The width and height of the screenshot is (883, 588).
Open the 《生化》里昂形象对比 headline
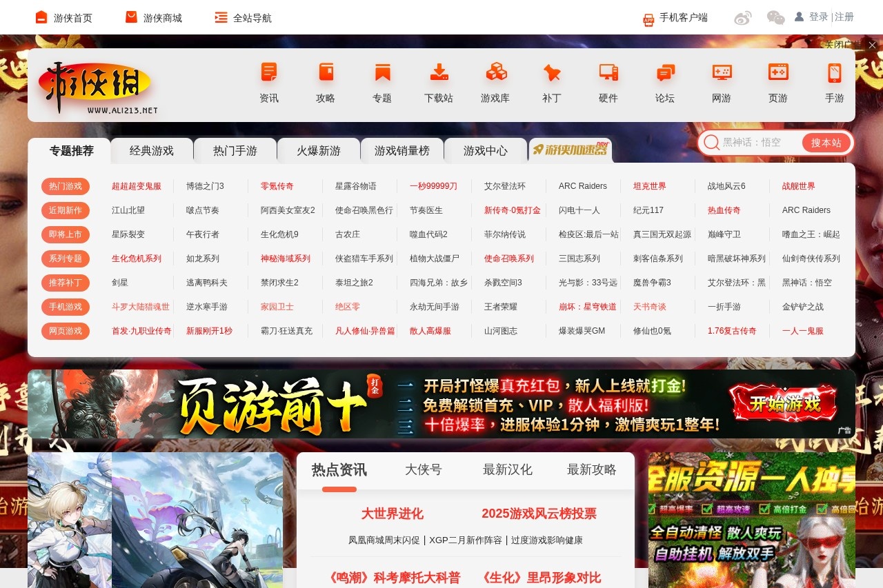(539, 578)
